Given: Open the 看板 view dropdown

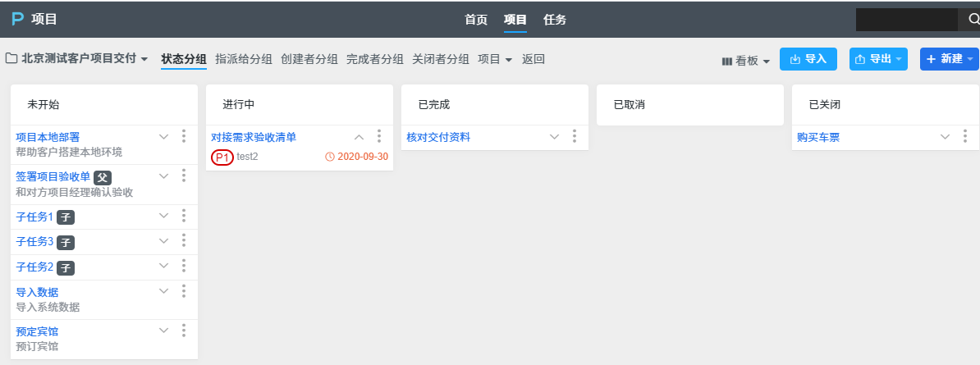Looking at the screenshot, I should tap(746, 61).
